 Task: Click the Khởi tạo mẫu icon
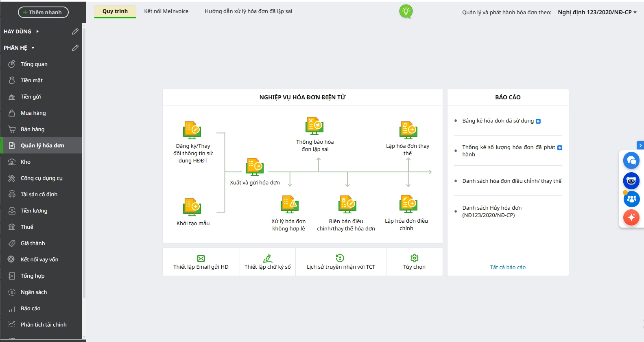tap(192, 207)
